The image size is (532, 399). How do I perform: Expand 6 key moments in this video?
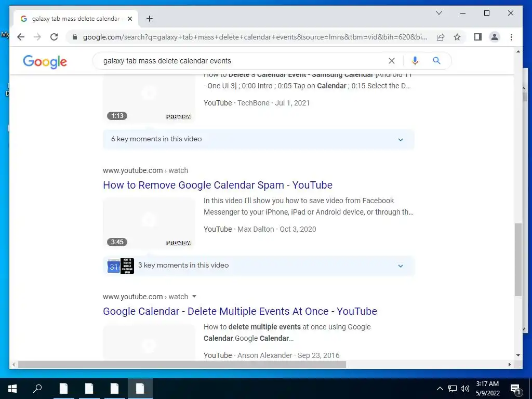259,139
